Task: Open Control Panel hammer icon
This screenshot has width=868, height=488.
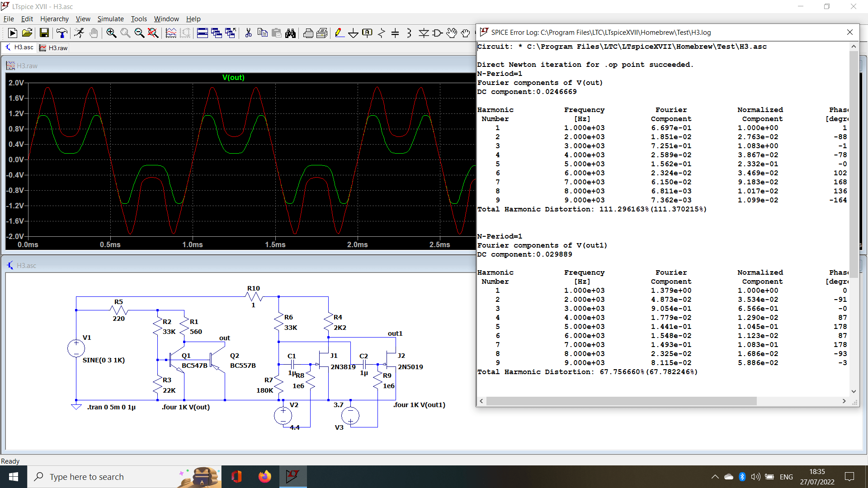Action: (61, 33)
